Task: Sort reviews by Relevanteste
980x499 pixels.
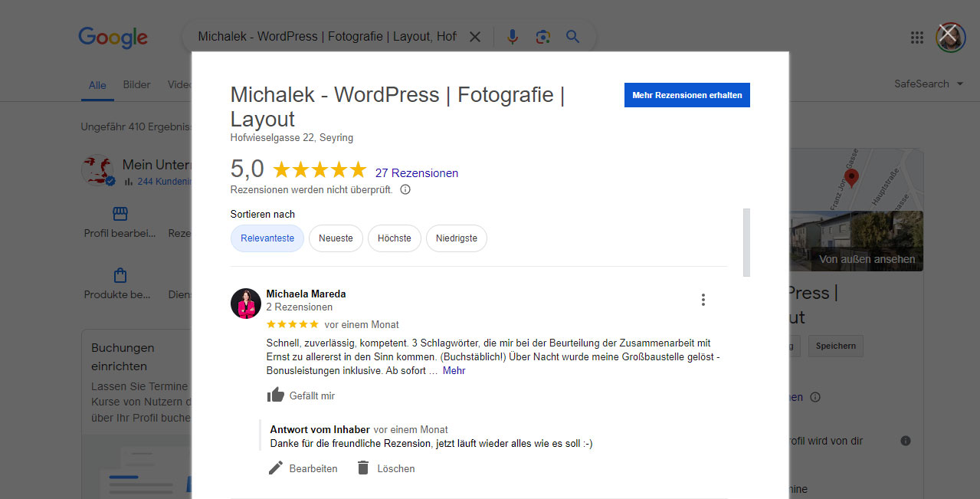Action: 267,238
